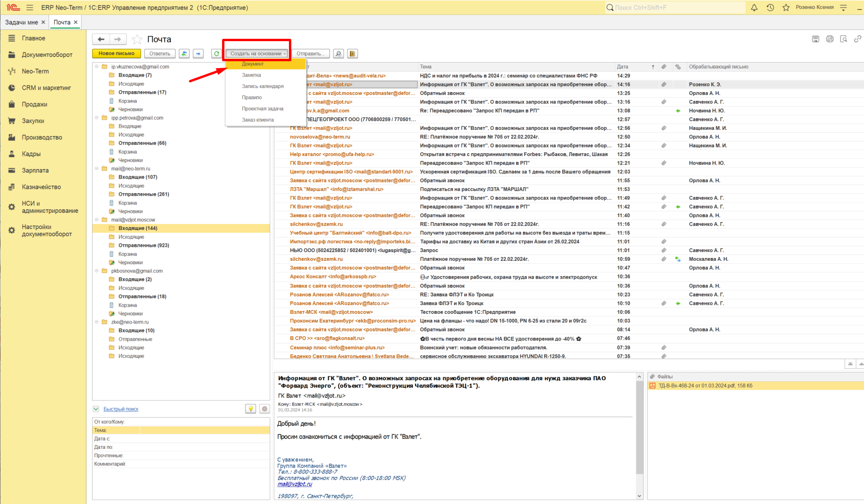This screenshot has width=864, height=504.
Task: Select Запись календаря menu entry
Action: 266,86
